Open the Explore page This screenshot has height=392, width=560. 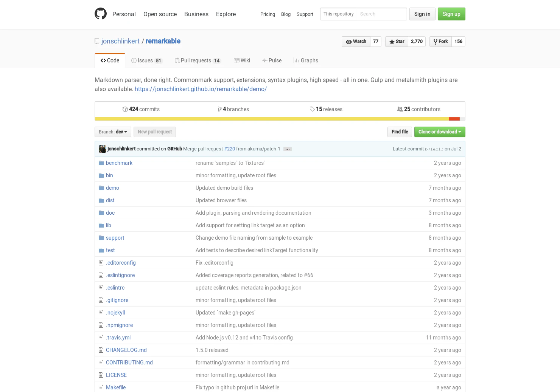tap(226, 14)
